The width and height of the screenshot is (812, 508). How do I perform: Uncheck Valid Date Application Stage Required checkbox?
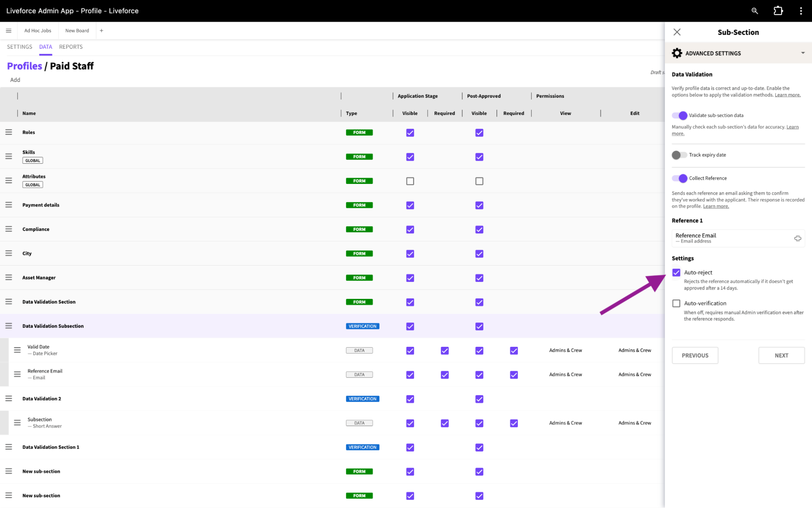coord(445,350)
